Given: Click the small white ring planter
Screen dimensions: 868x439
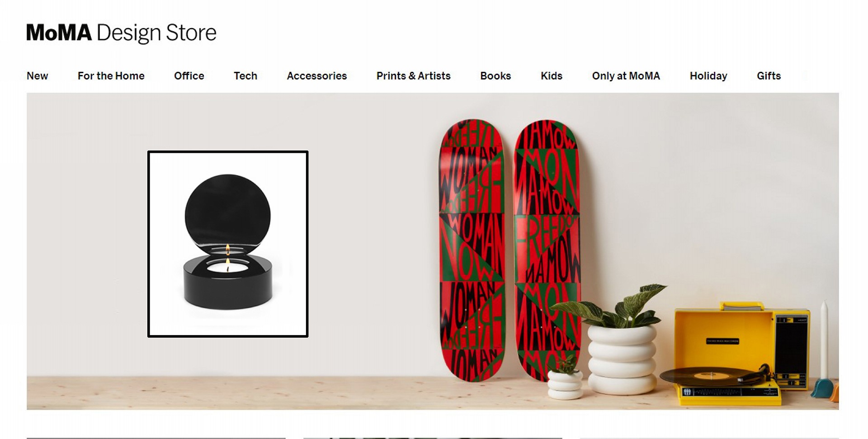Looking at the screenshot, I should tap(565, 385).
